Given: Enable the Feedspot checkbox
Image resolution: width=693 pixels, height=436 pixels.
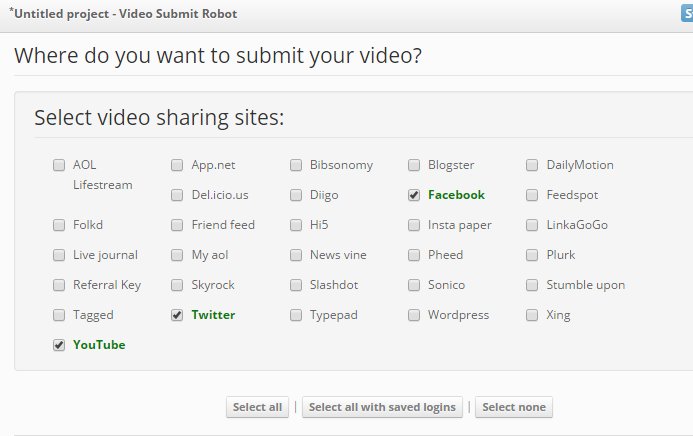Looking at the screenshot, I should (x=532, y=195).
